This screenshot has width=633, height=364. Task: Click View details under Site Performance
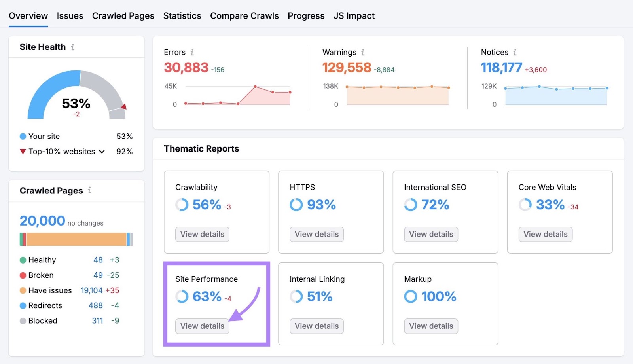tap(202, 326)
